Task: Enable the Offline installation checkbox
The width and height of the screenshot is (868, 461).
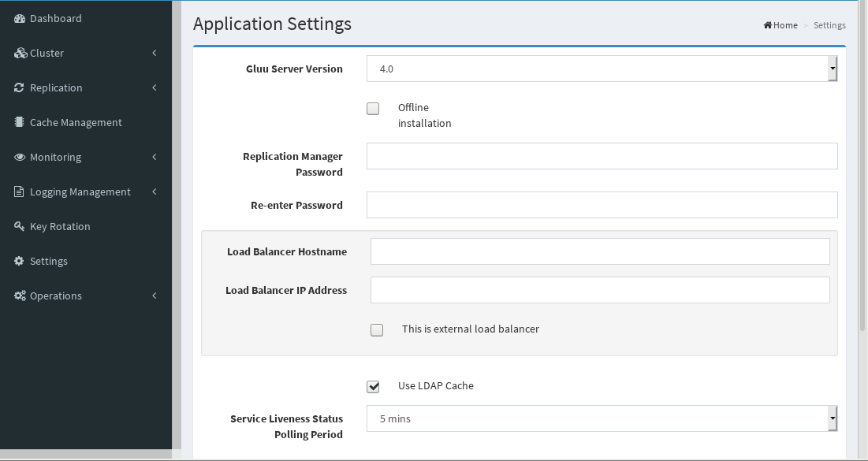Action: click(x=373, y=109)
